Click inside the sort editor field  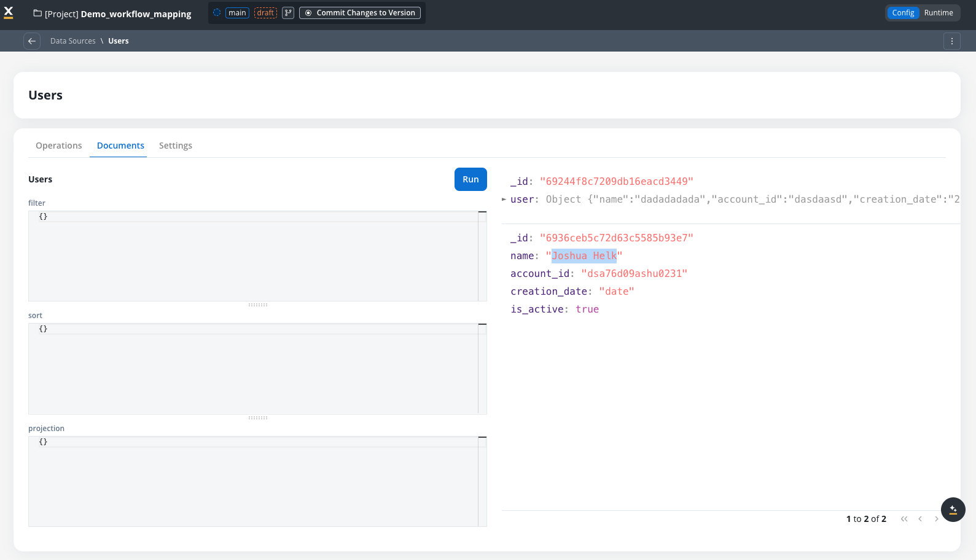coord(252,368)
